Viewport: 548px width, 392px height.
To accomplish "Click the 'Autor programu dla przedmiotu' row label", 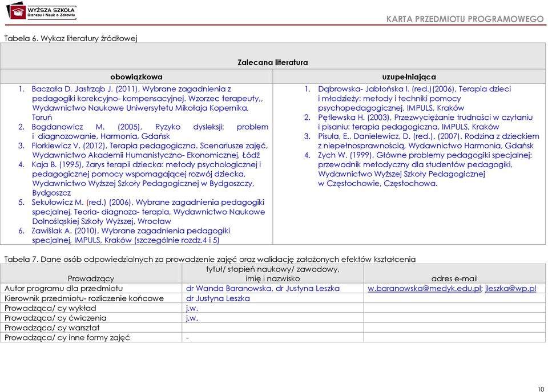I will pyautogui.click(x=63, y=289).
